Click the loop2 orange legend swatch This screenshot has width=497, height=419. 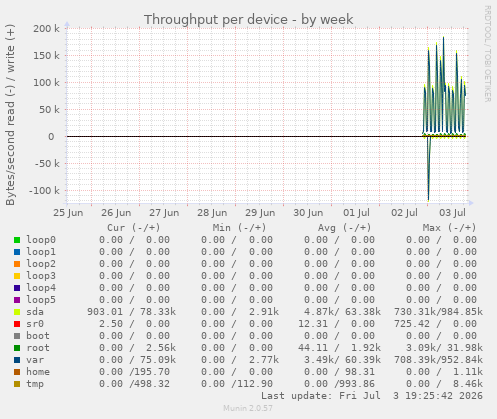17,264
